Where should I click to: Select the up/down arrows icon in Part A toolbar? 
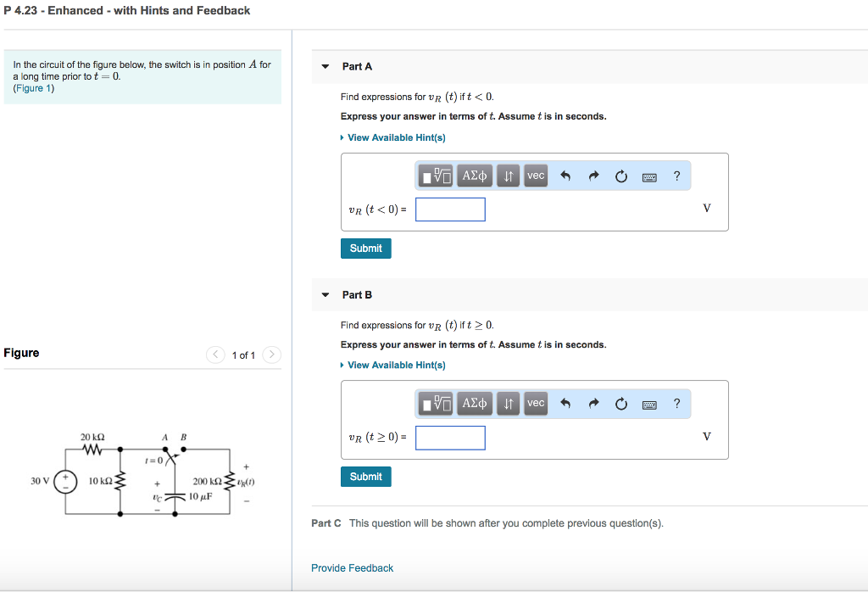(508, 176)
